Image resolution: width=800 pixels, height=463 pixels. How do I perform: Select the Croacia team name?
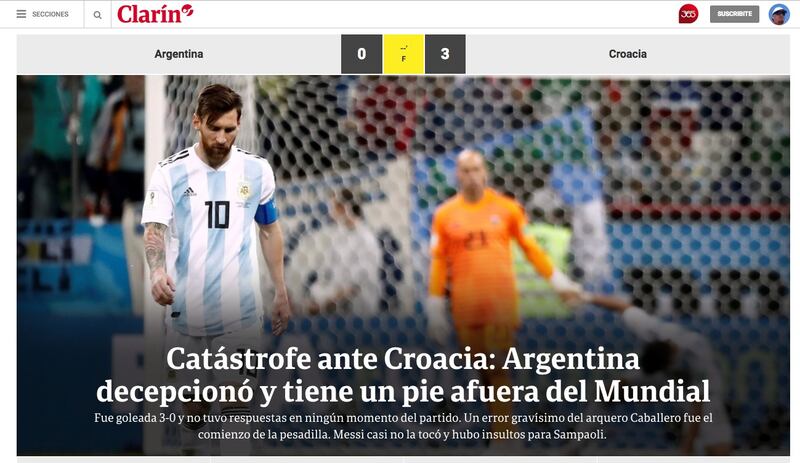tap(628, 54)
